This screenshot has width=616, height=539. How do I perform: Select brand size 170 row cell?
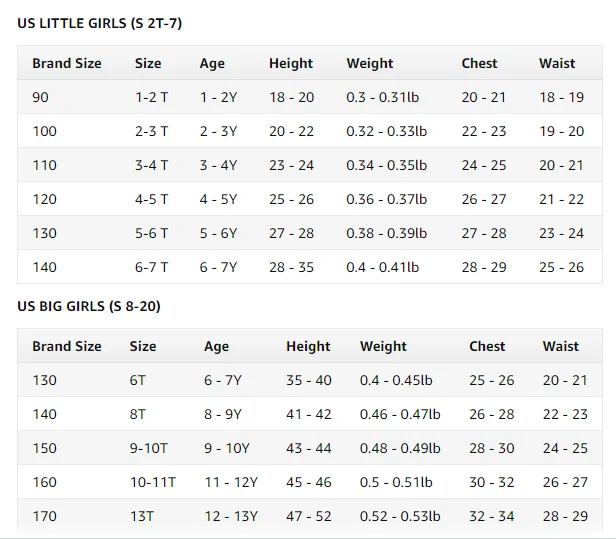45,516
